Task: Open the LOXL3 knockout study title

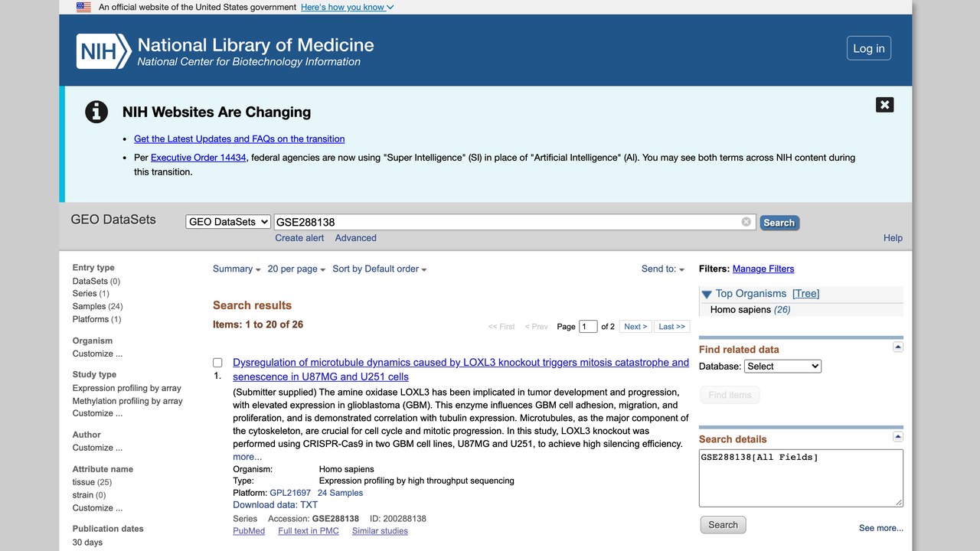Action: pos(461,370)
